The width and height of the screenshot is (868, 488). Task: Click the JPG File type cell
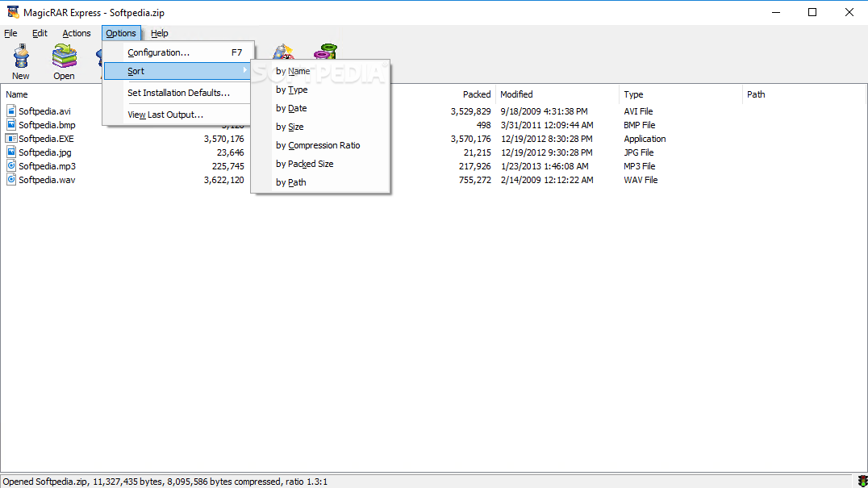pos(639,152)
